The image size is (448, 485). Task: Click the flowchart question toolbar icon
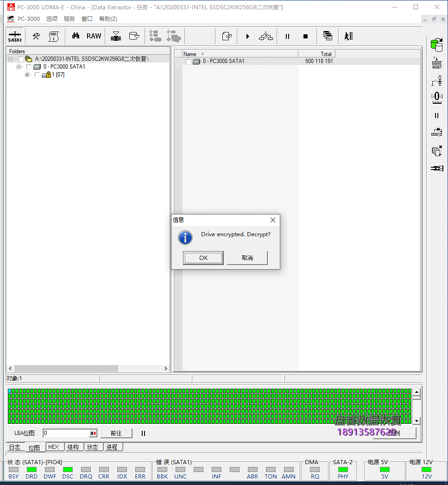[x=266, y=37]
